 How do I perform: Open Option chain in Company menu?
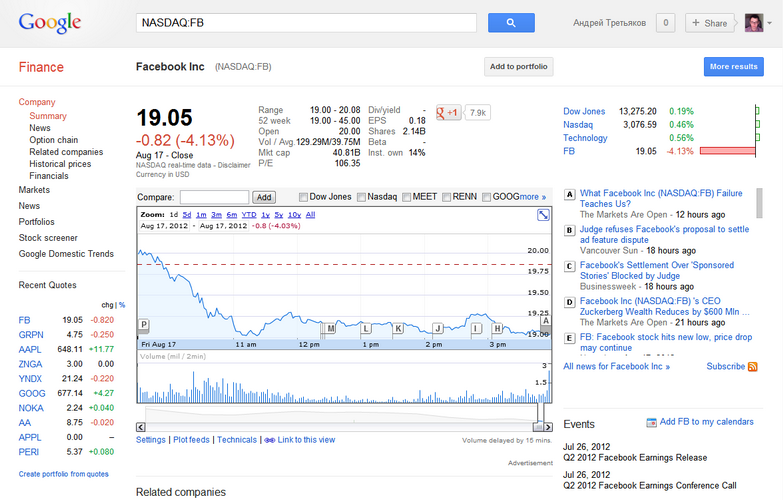click(53, 140)
